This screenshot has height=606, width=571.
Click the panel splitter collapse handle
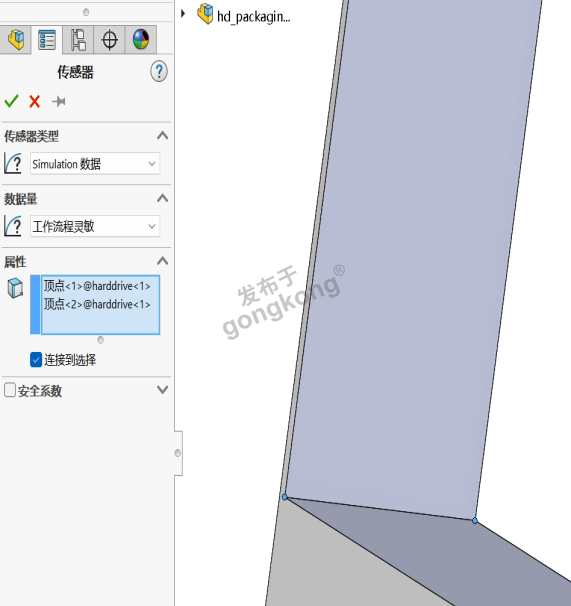178,453
